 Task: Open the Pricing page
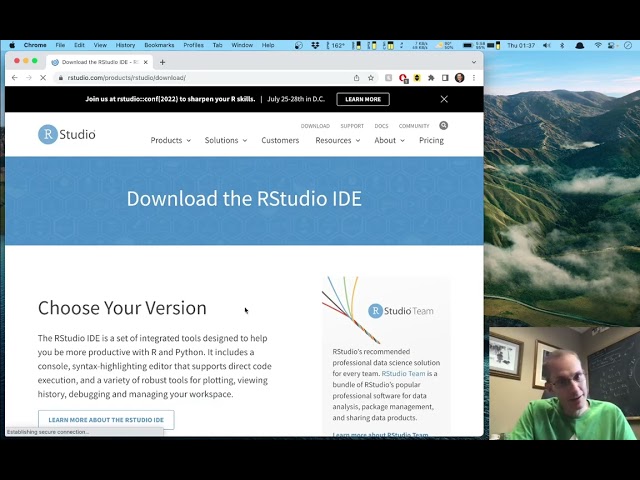pos(431,140)
